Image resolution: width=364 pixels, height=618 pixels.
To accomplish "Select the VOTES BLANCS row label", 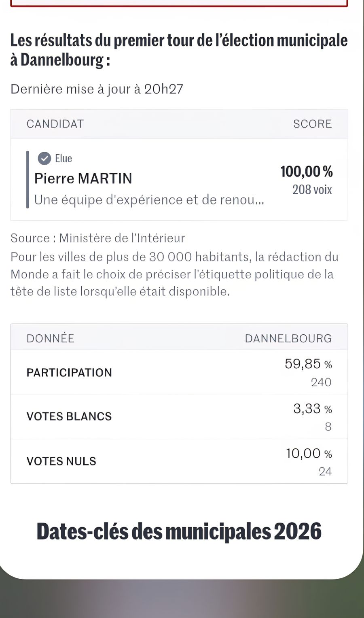I will point(69,416).
